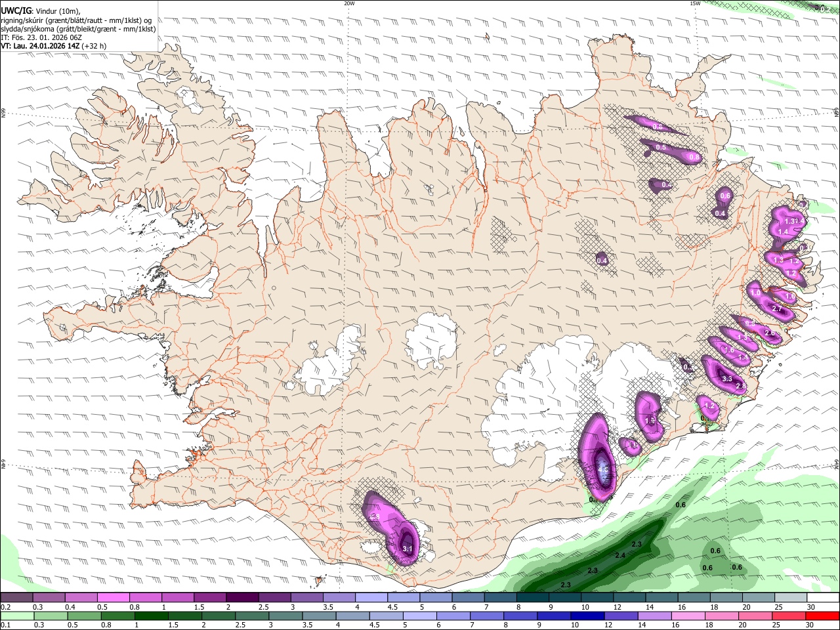Click the bottom-row legend swatch starting at 0.5

[x=84, y=616]
